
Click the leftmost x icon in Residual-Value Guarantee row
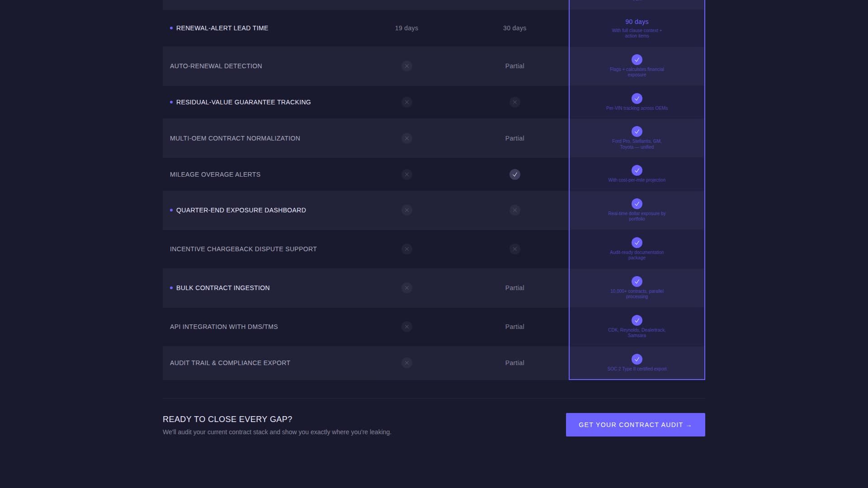(x=406, y=102)
